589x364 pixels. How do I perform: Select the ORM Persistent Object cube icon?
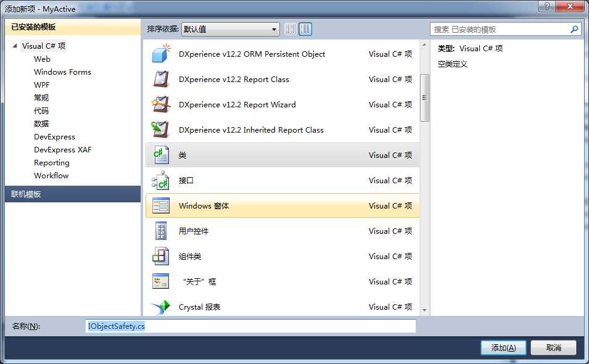coord(161,53)
